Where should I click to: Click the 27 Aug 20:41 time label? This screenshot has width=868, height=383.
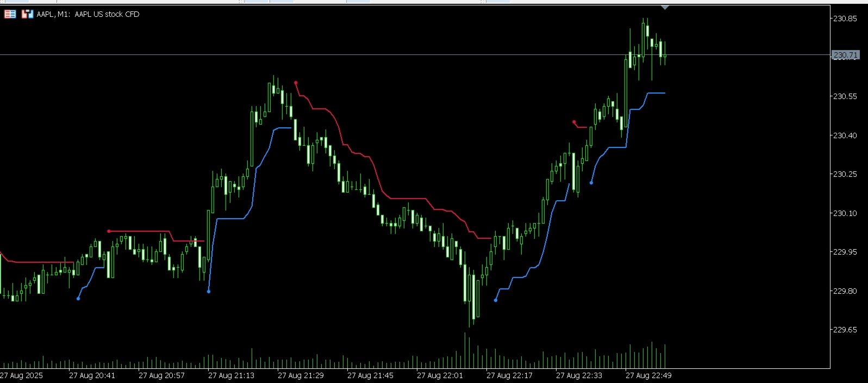(x=92, y=375)
